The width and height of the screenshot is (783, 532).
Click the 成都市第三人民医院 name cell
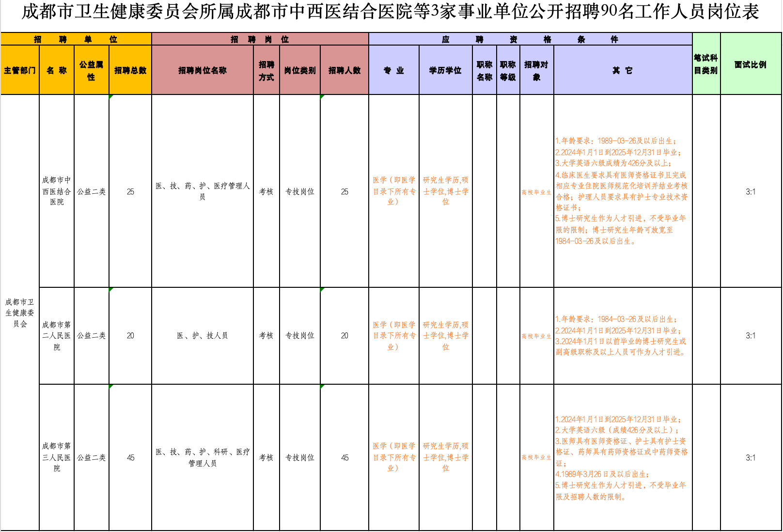[x=57, y=457]
